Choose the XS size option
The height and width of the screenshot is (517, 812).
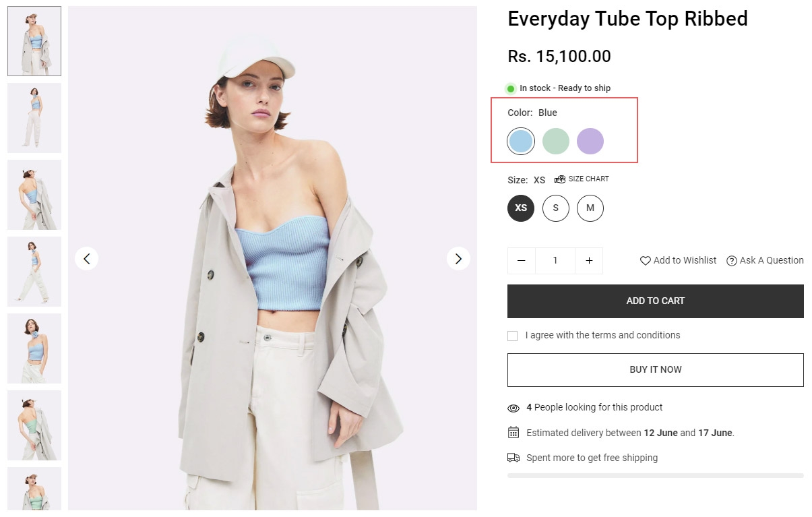(x=521, y=208)
